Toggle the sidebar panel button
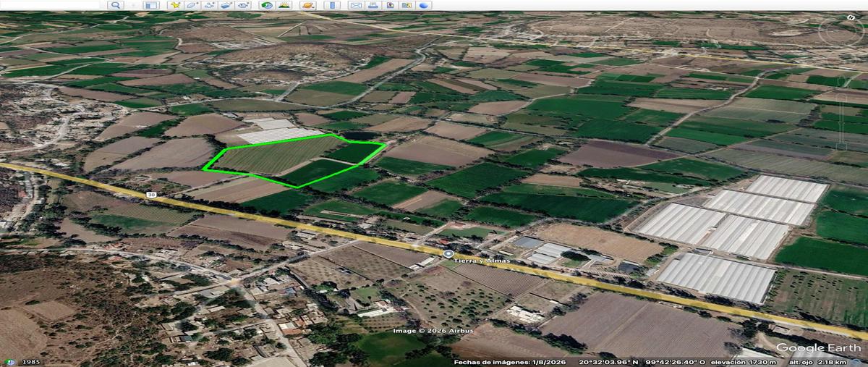Viewport: 868px width, 367px height. point(150,4)
